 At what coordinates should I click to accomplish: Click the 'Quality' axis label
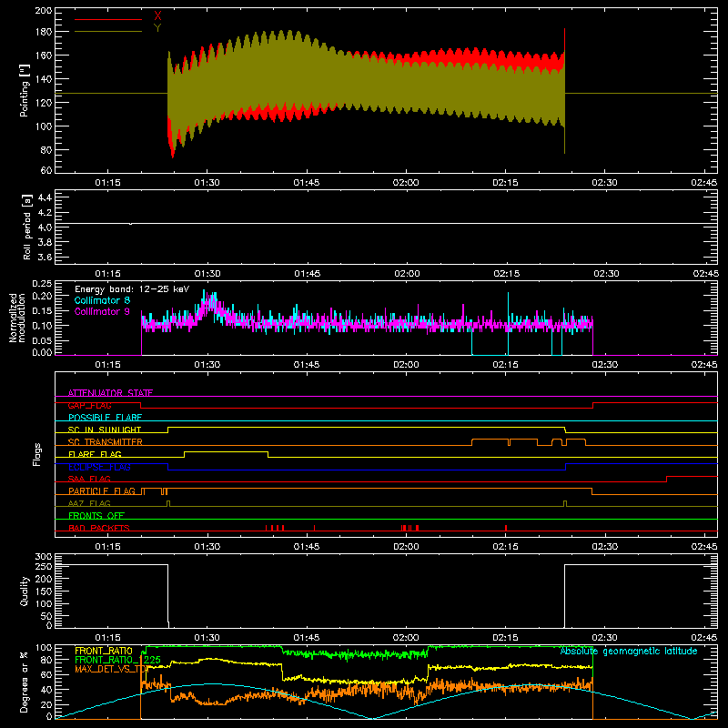point(25,591)
